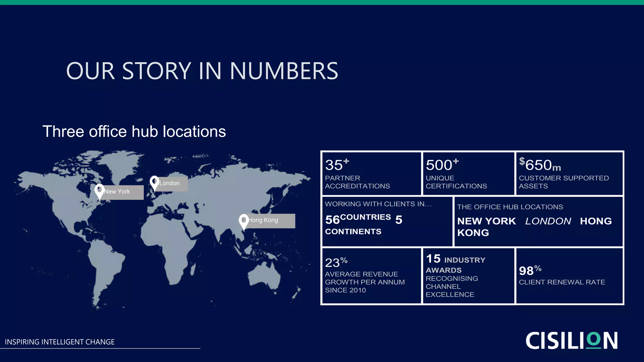The height and width of the screenshot is (362, 644).
Task: Click the Hong Kong map pin
Action: click(x=244, y=221)
